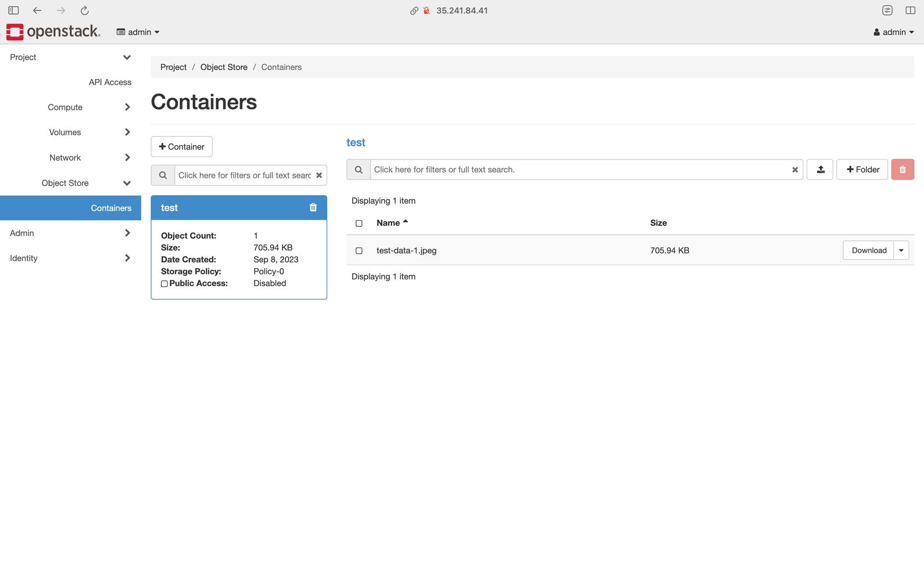The image size is (924, 578).
Task: Enable Public Access checkbox for test container
Action: (x=164, y=284)
